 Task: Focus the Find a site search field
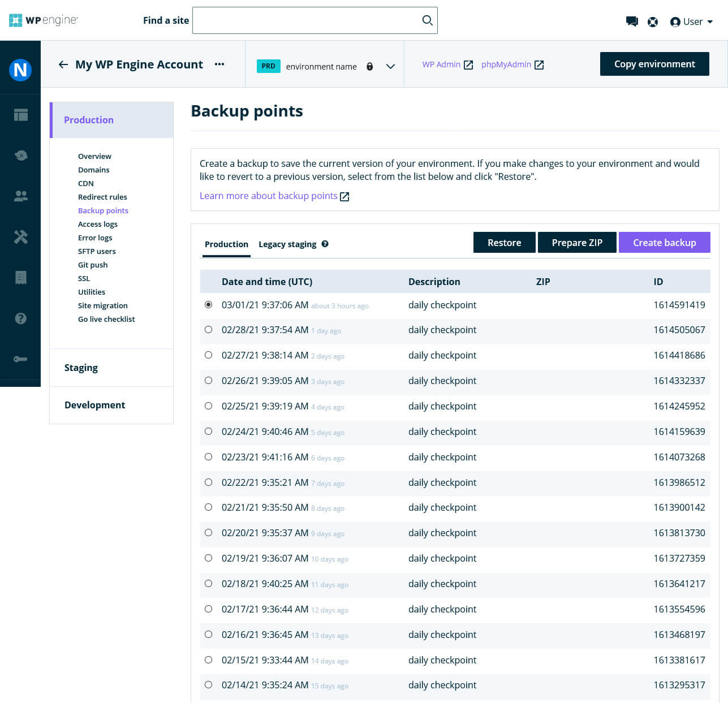[315, 20]
